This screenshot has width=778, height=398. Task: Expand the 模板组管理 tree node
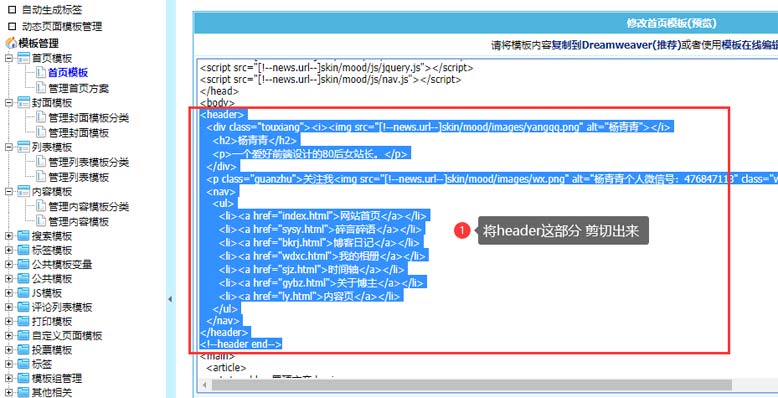tap(8, 379)
